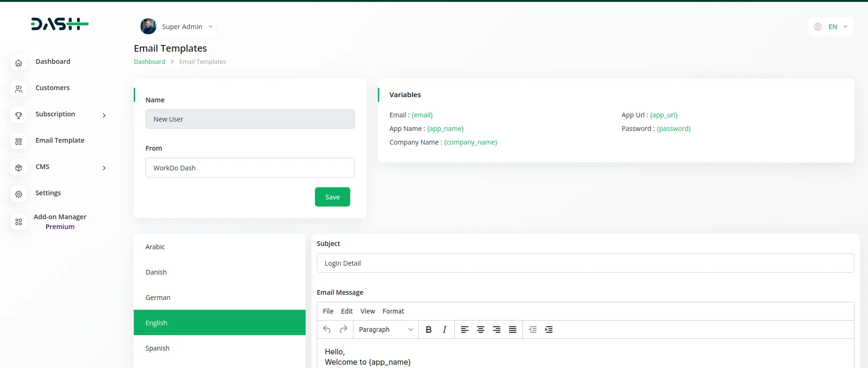Center align text in editor
This screenshot has width=868, height=368.
(481, 330)
